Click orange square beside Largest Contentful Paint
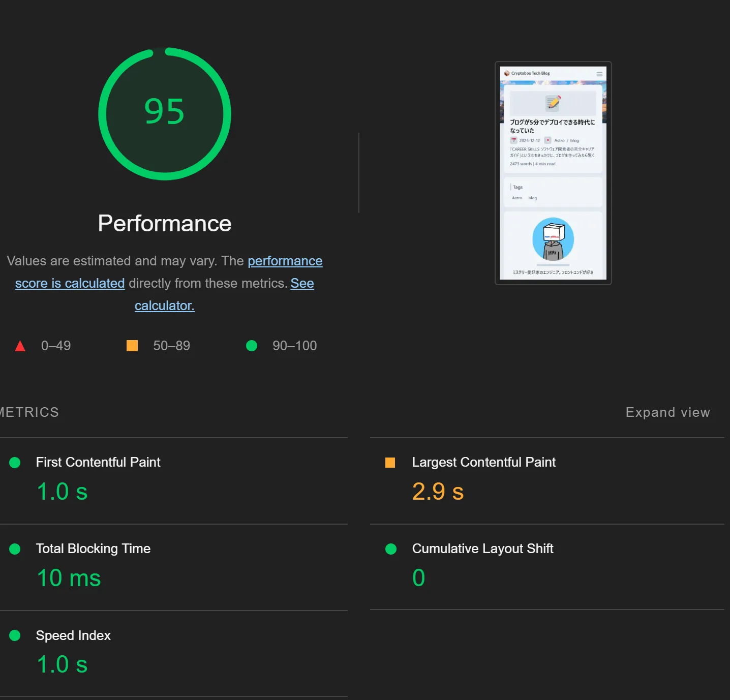The height and width of the screenshot is (700, 730). point(390,462)
